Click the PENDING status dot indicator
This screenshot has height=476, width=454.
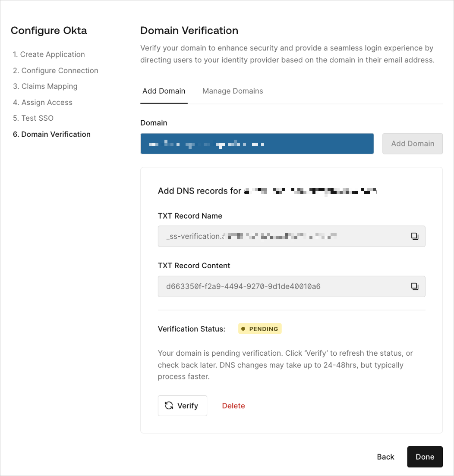pyautogui.click(x=245, y=328)
